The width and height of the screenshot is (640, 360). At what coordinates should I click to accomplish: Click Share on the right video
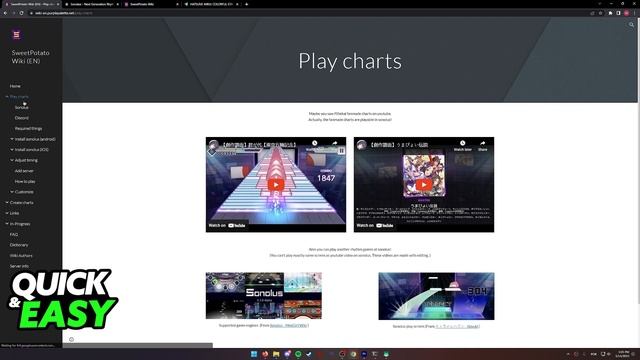point(482,146)
